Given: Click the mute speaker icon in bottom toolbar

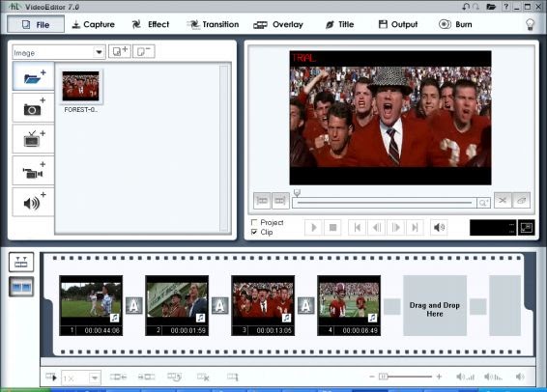Looking at the screenshot, I should [x=520, y=377].
